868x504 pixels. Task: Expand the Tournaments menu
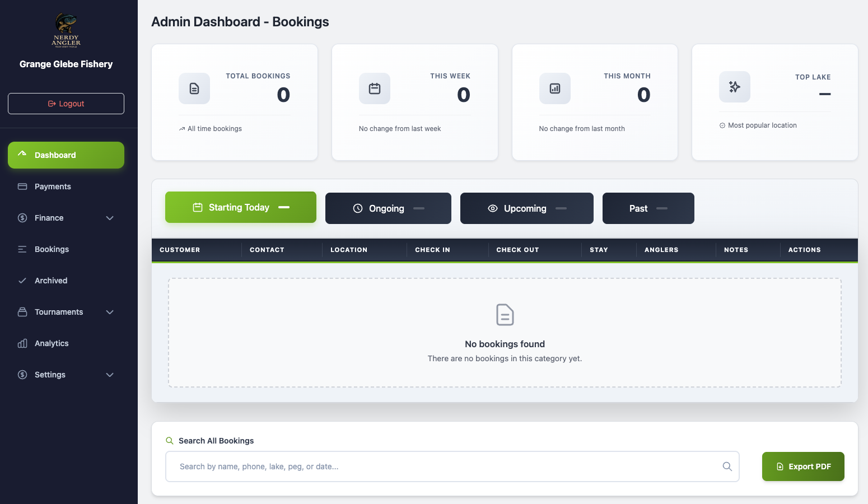pos(110,312)
